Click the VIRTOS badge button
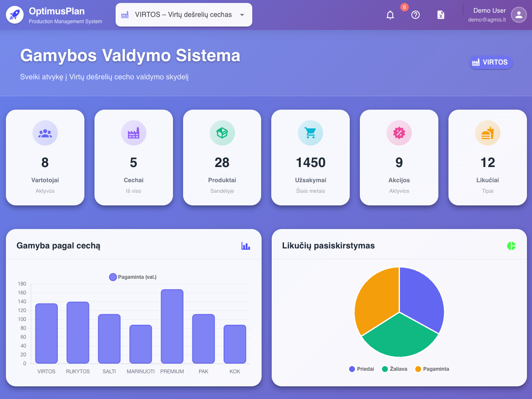This screenshot has height=399, width=532. tap(491, 62)
